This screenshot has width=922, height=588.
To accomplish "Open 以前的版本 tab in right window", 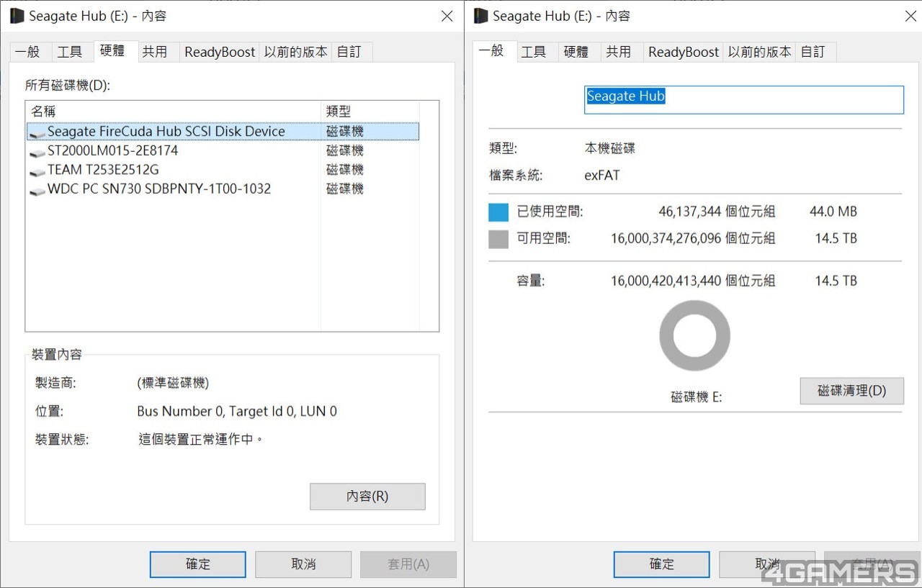I will click(759, 52).
